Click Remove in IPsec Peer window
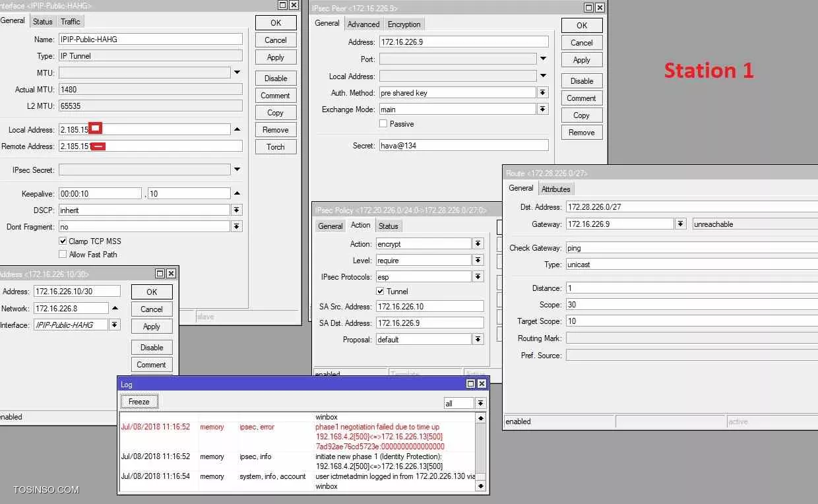Image resolution: width=818 pixels, height=504 pixels. click(x=582, y=133)
